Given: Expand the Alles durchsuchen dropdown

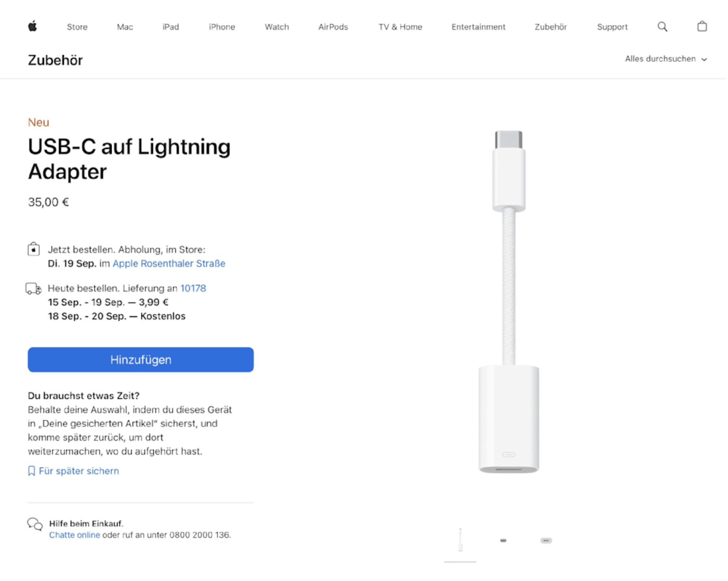Looking at the screenshot, I should (x=666, y=59).
